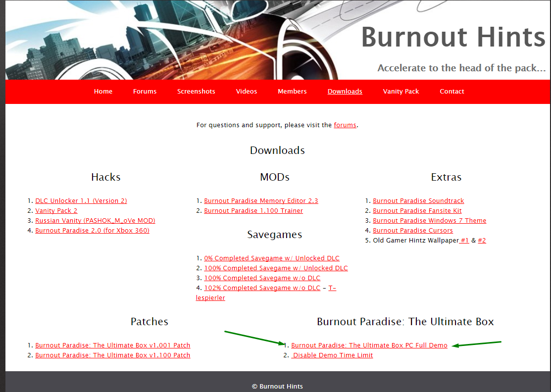Download Burnout Paradise Cursors

point(413,231)
